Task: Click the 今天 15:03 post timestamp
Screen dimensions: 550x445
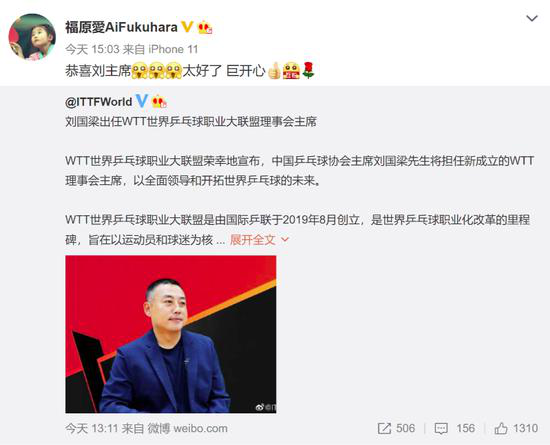Action: [x=93, y=49]
